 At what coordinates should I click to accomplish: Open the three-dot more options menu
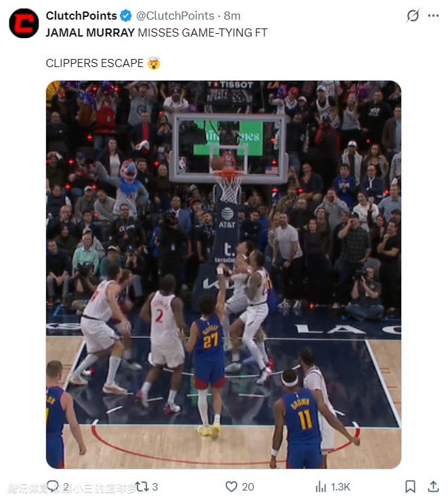point(433,16)
